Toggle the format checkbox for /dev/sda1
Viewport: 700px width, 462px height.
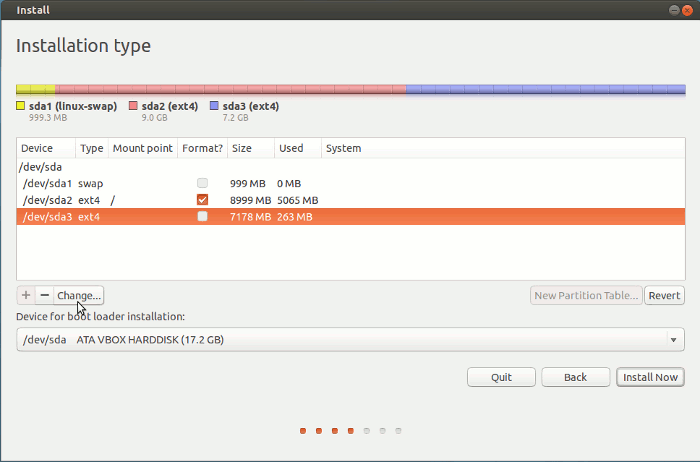click(203, 184)
